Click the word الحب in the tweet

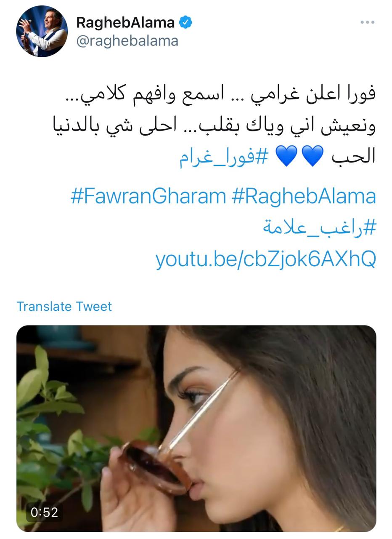[x=353, y=157]
